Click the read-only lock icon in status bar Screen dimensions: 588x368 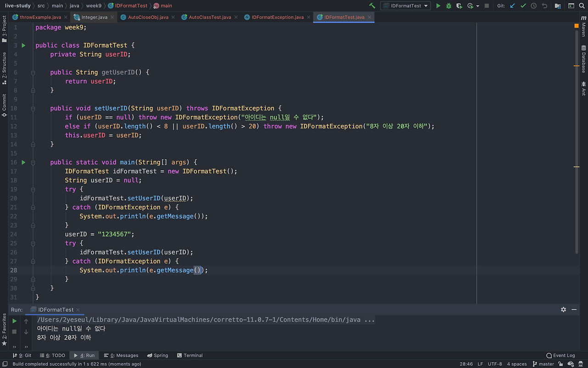click(560, 364)
